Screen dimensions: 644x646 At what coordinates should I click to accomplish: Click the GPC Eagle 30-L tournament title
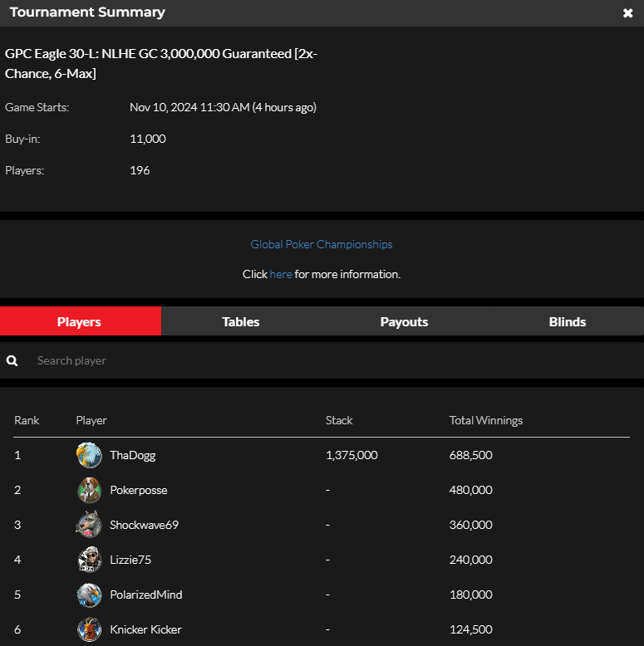(161, 64)
